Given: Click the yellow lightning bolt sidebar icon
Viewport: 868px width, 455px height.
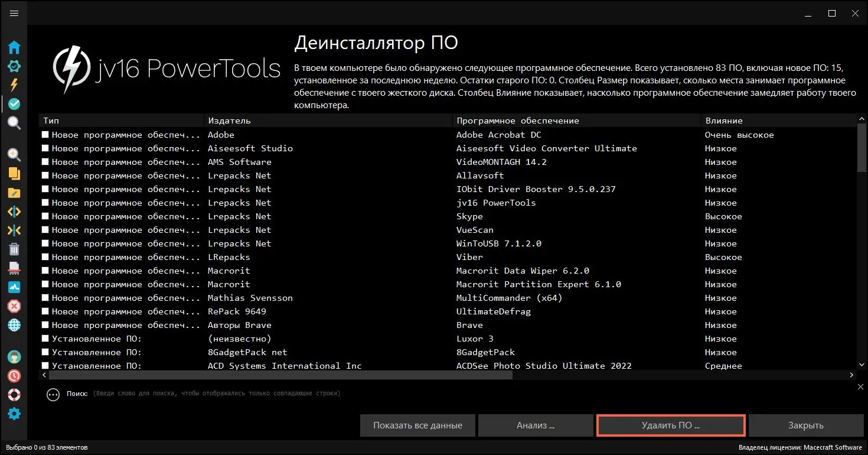Looking at the screenshot, I should click(14, 84).
